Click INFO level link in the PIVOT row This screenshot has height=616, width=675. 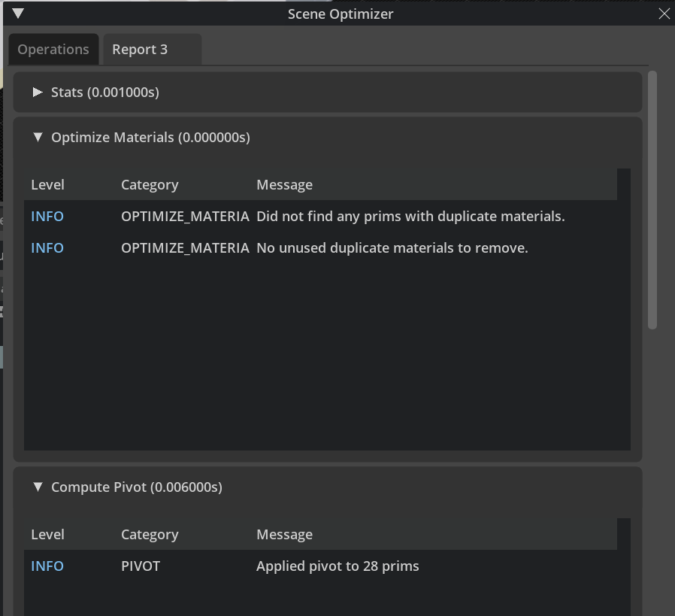coord(47,566)
